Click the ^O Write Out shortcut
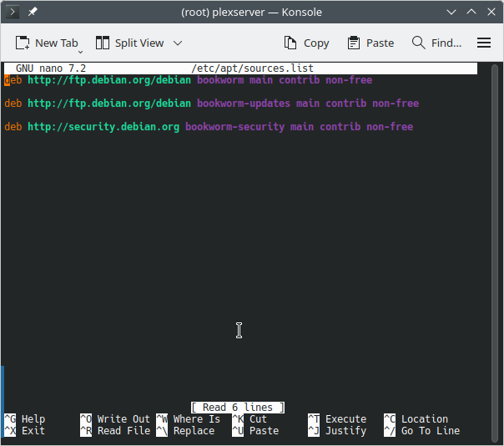504x446 pixels. point(115,419)
